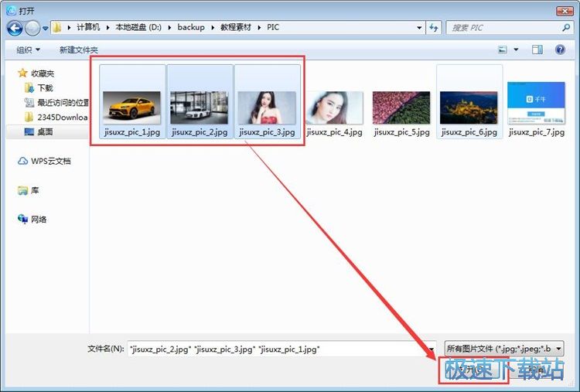Viewport: 580px width, 392px height.
Task: Click the jisuxz_pic_5.jpg file name
Action: coord(401,132)
